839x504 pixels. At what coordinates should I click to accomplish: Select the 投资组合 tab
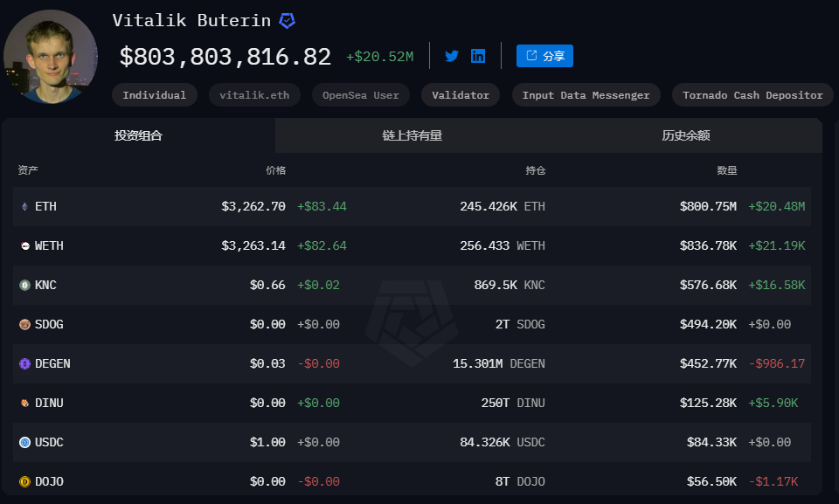[138, 136]
